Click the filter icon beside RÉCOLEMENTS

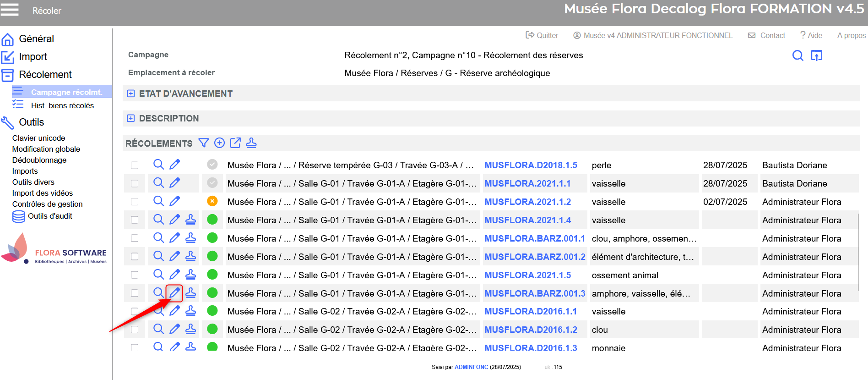[x=203, y=143]
